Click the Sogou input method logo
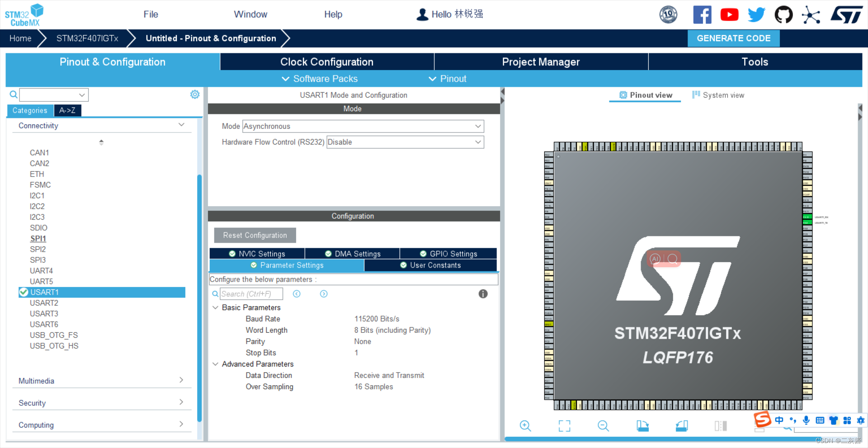 click(x=762, y=420)
